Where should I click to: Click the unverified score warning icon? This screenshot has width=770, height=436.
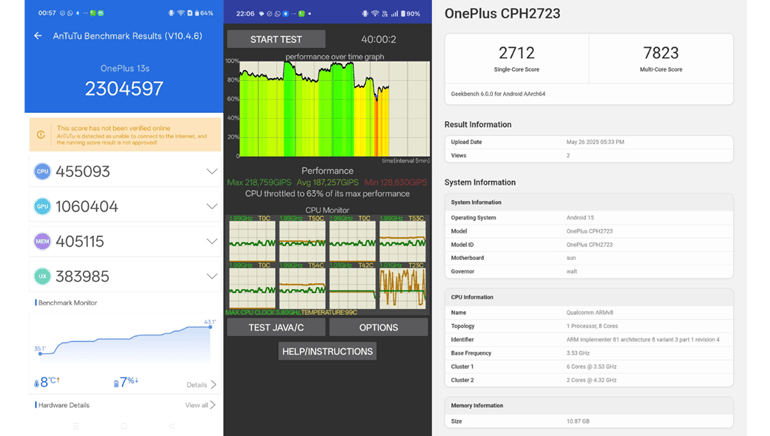tap(41, 135)
